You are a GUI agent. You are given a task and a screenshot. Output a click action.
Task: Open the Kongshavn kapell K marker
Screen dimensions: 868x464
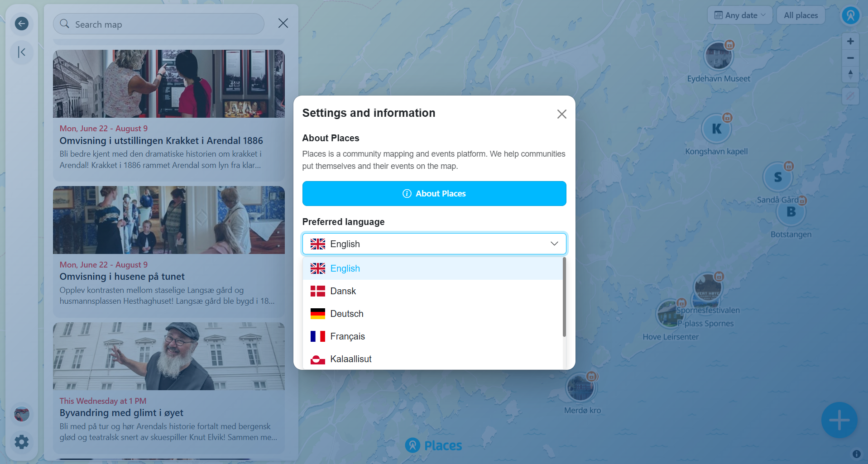[716, 129]
